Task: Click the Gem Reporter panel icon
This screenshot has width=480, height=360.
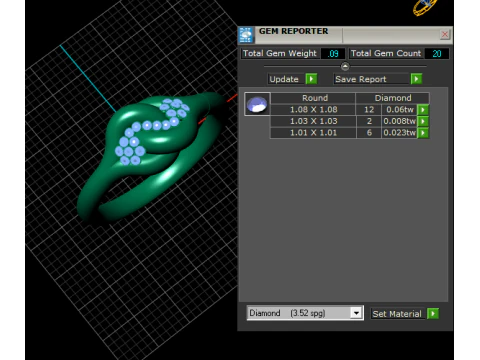Action: [246, 35]
